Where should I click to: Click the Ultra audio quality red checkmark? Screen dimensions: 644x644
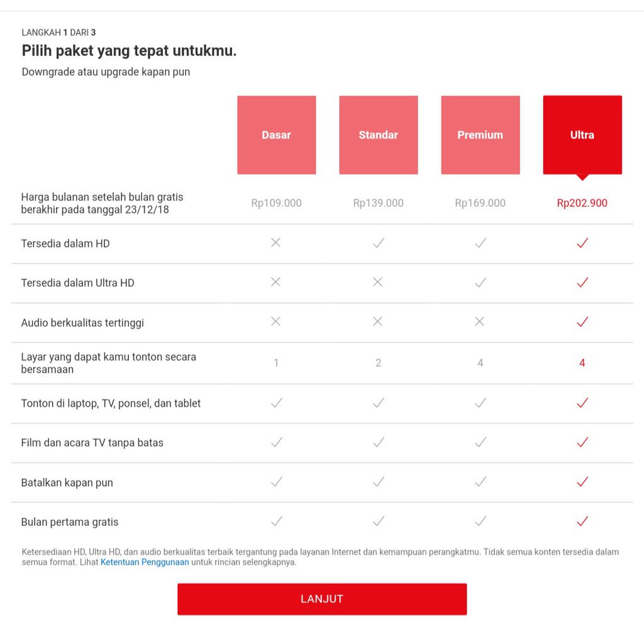[x=582, y=321]
